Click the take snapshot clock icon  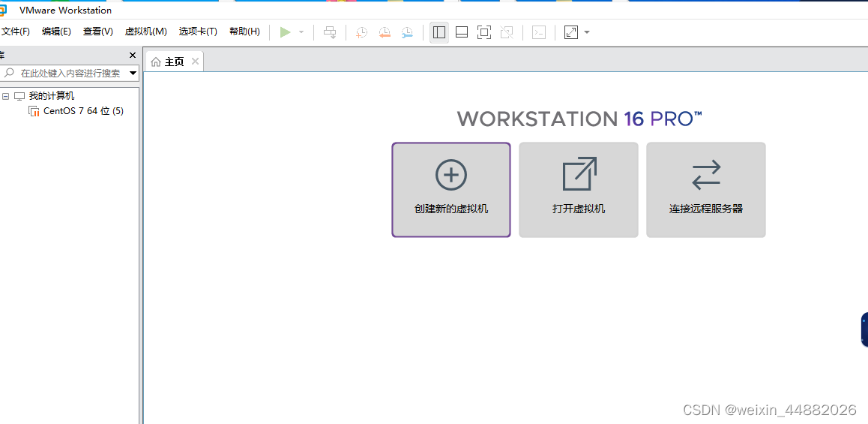click(361, 32)
